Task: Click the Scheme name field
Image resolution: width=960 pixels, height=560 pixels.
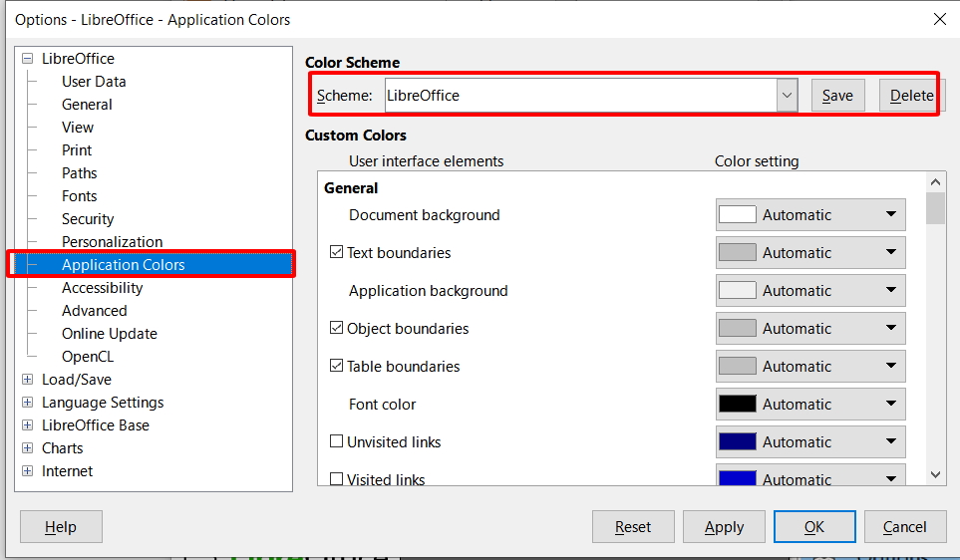Action: (581, 96)
